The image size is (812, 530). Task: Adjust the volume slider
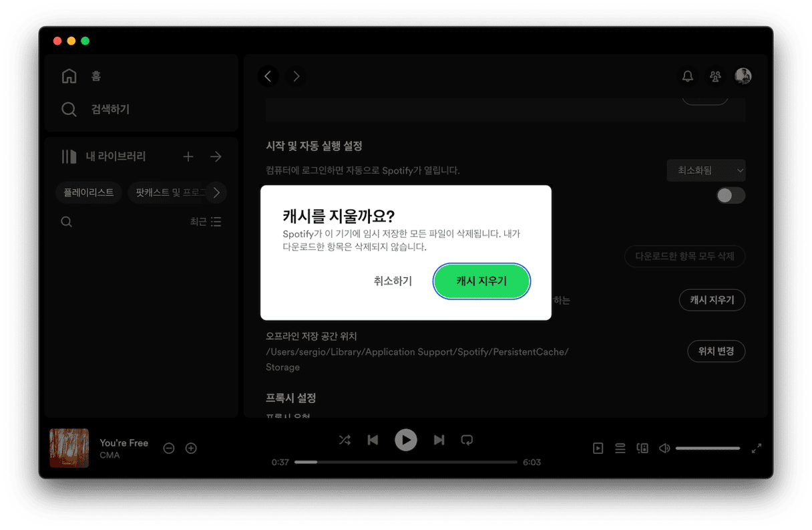pyautogui.click(x=707, y=448)
